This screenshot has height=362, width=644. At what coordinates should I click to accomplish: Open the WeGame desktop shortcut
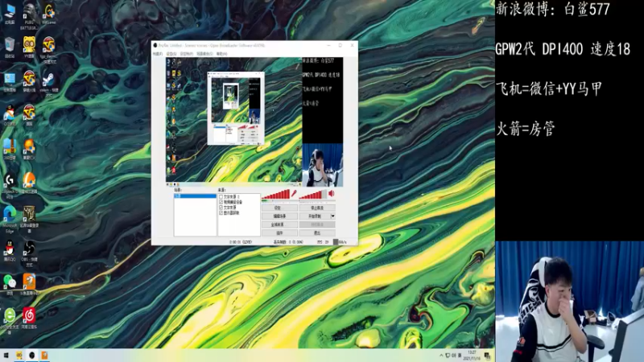(x=49, y=14)
